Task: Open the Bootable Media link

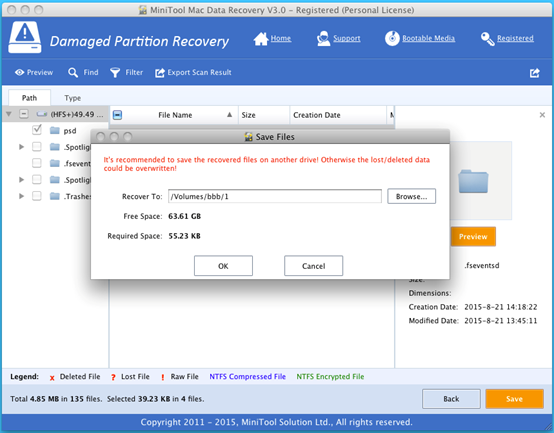Action: point(429,38)
